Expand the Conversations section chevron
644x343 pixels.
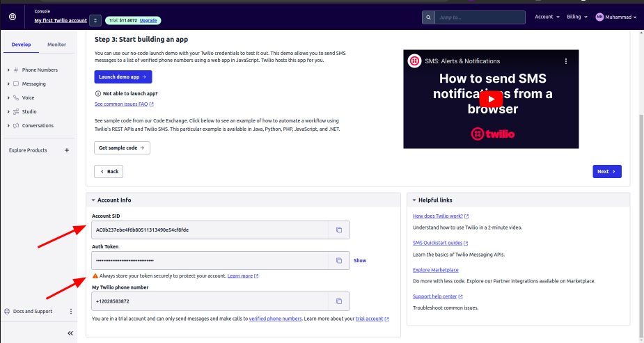(x=8, y=125)
